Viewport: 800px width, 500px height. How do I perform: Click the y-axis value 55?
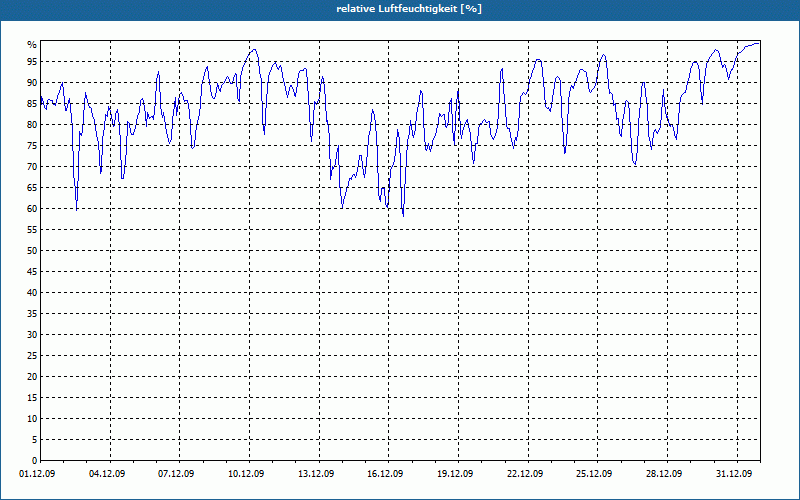coord(32,230)
